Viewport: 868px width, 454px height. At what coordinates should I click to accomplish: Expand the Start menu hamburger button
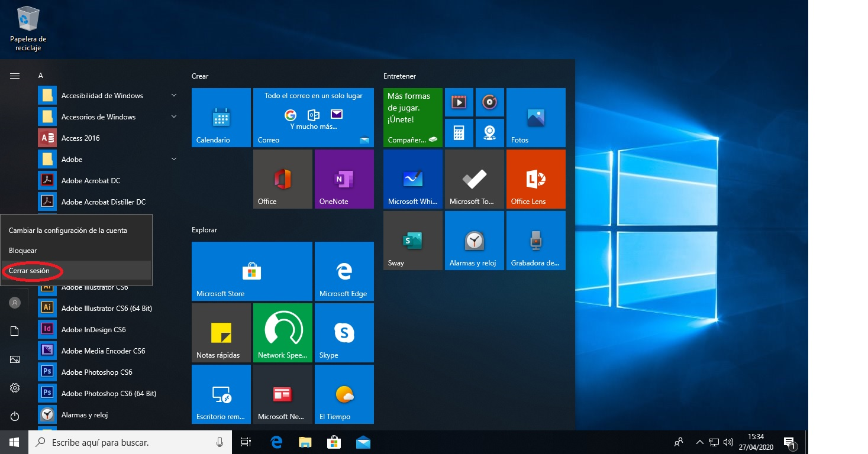tap(15, 76)
